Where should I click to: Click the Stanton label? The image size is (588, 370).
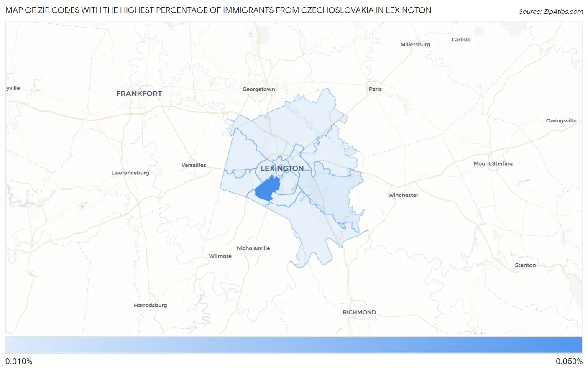pos(525,265)
